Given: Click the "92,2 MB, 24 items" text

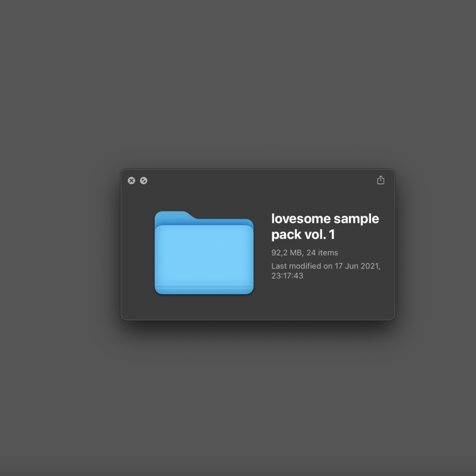Looking at the screenshot, I should coord(305,252).
